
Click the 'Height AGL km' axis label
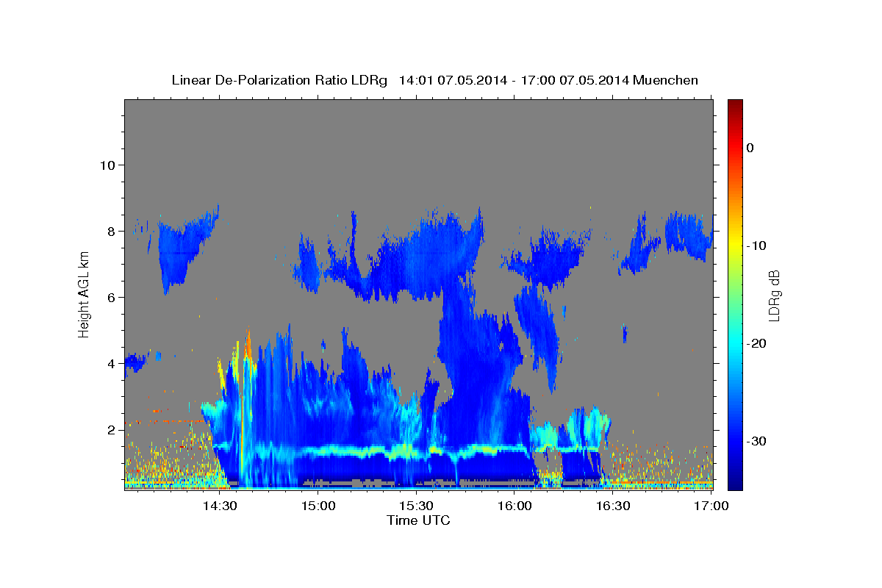click(84, 295)
